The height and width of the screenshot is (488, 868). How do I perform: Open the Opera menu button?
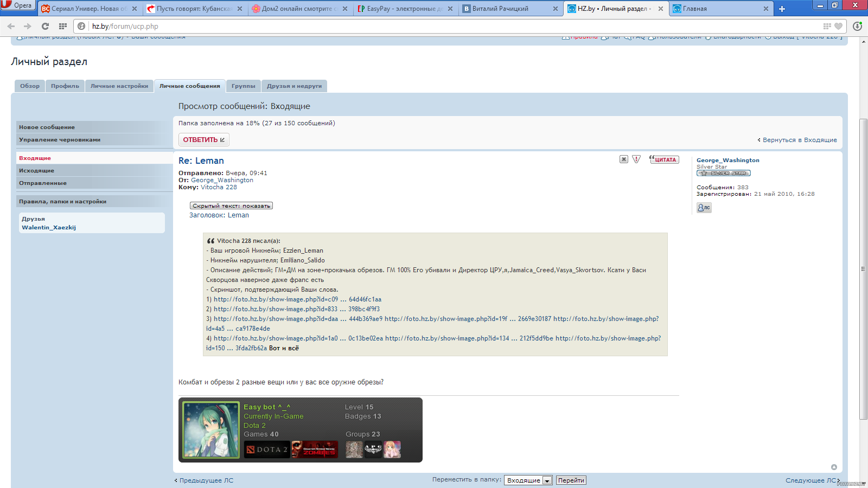click(x=17, y=5)
